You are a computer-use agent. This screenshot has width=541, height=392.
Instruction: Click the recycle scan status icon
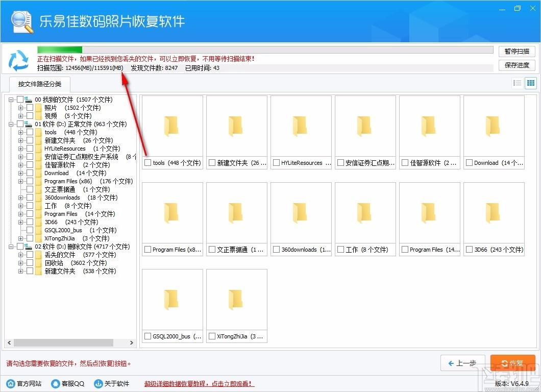(x=19, y=60)
